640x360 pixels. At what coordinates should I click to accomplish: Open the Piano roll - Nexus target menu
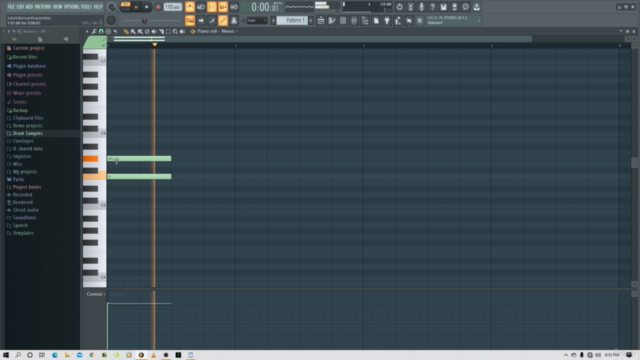point(216,31)
